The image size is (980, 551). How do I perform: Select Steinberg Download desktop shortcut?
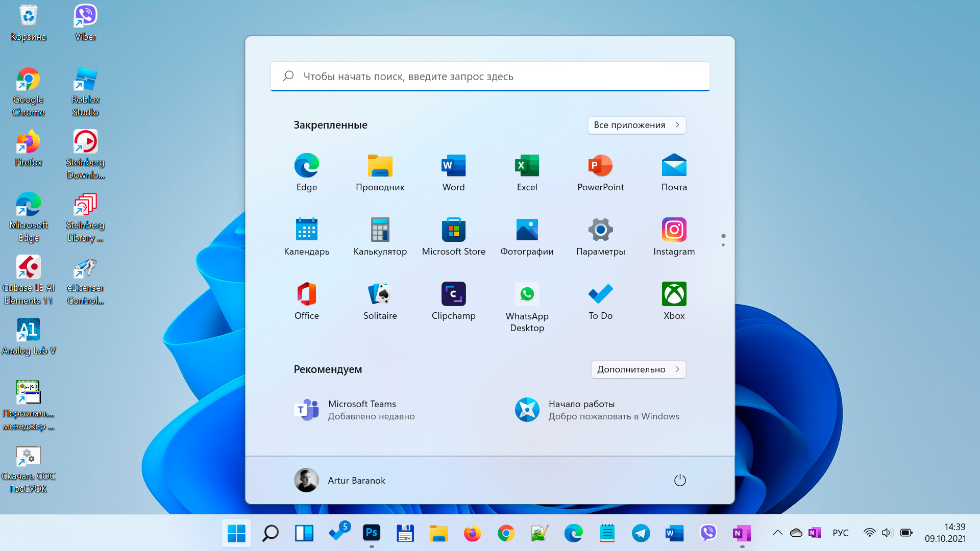85,155
